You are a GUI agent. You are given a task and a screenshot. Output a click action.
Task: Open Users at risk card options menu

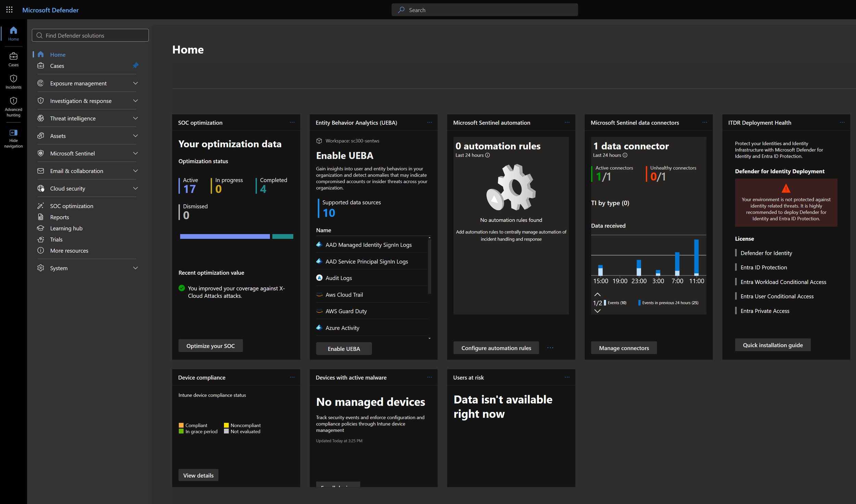coord(567,377)
